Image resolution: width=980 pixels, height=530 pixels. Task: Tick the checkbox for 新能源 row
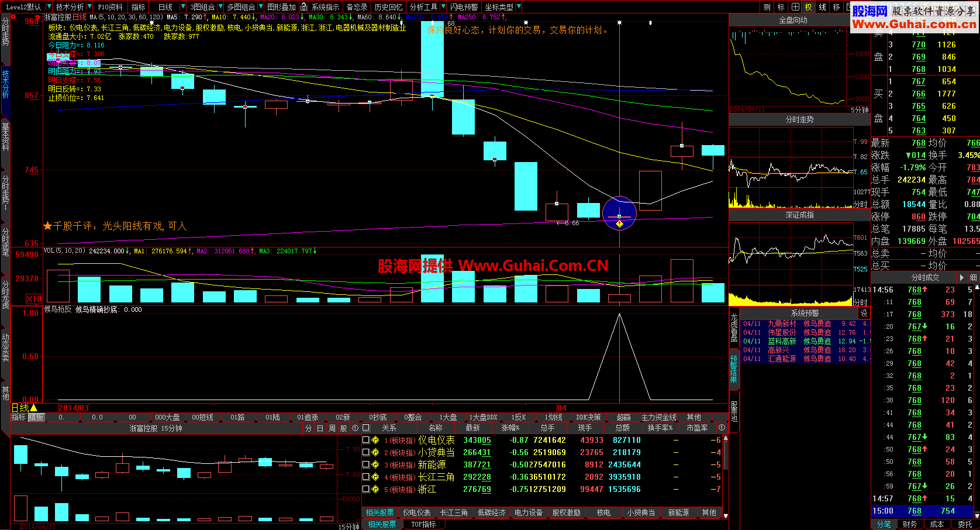click(366, 464)
